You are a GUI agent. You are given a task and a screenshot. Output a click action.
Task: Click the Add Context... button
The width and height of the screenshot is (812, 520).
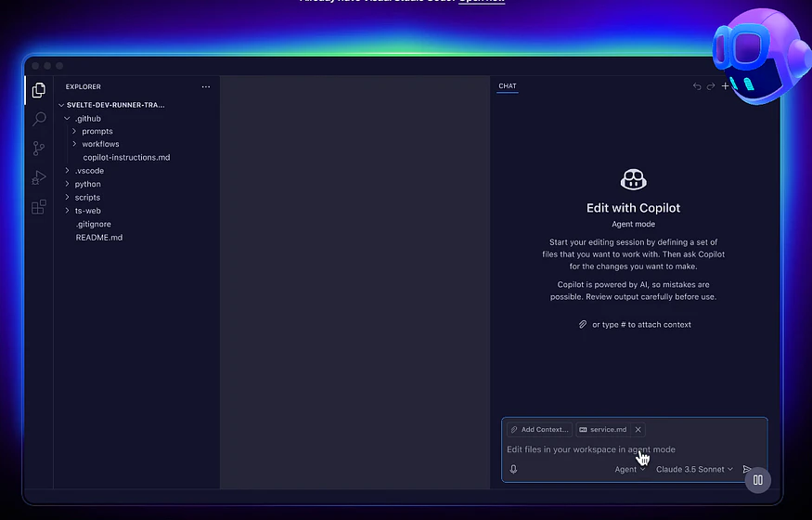[x=539, y=429]
